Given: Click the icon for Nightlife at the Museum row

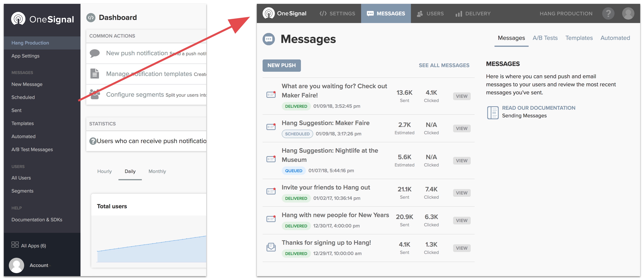Looking at the screenshot, I should (271, 159).
